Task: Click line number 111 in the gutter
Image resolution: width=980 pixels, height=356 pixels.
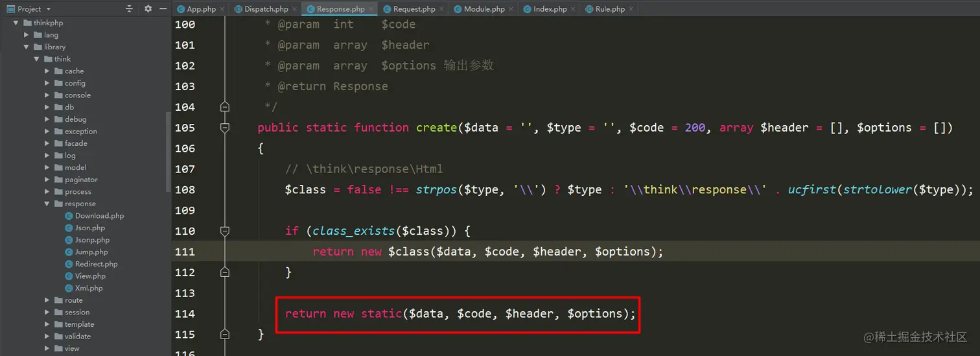Action: [x=185, y=252]
